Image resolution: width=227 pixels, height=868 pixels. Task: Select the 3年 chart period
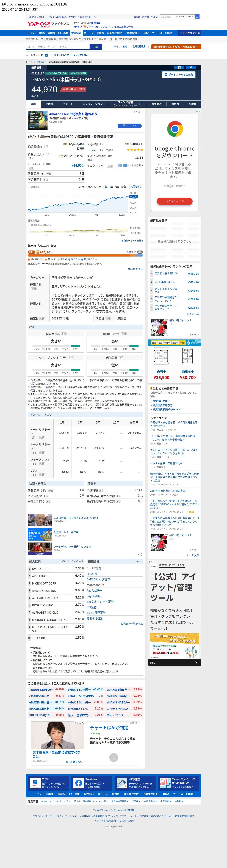coord(111,187)
